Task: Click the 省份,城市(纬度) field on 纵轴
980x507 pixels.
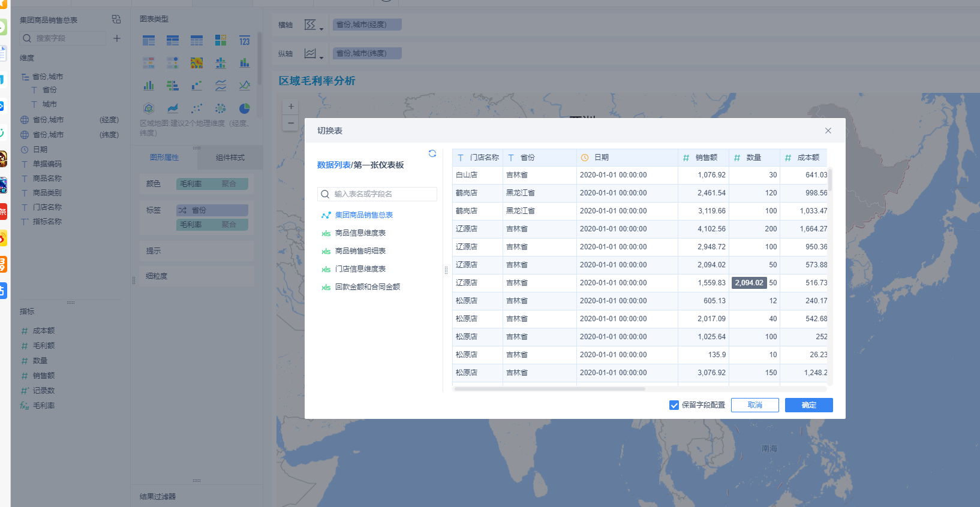Action: [367, 53]
